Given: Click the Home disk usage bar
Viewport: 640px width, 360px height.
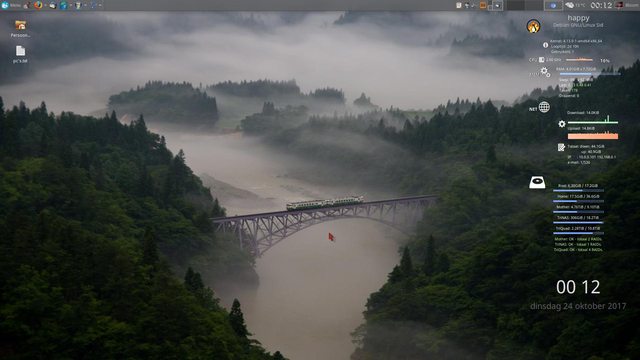Looking at the screenshot, I should pos(578,201).
